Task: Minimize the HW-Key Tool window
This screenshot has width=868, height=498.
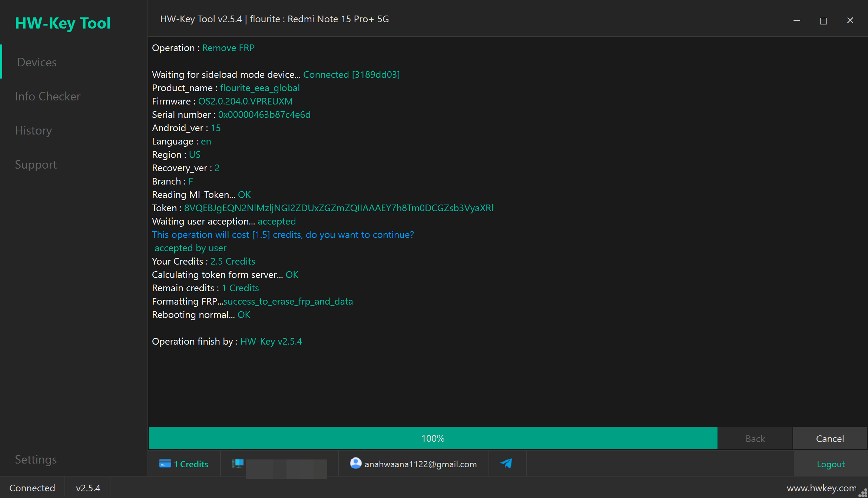Action: [x=797, y=20]
